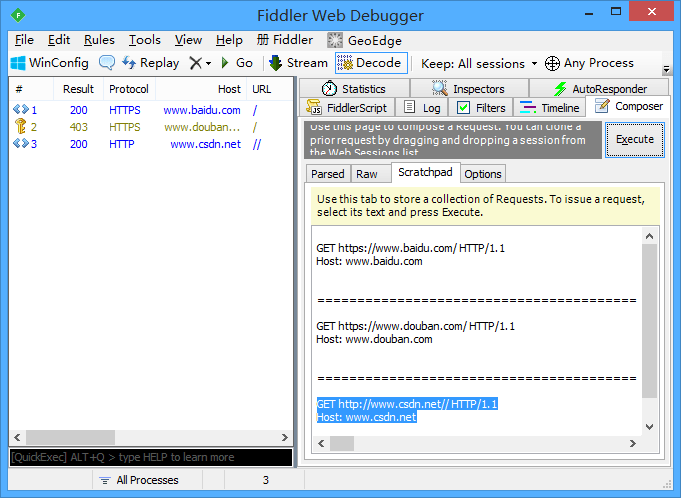
Task: Click the session count 3 in status bar
Action: pos(265,480)
